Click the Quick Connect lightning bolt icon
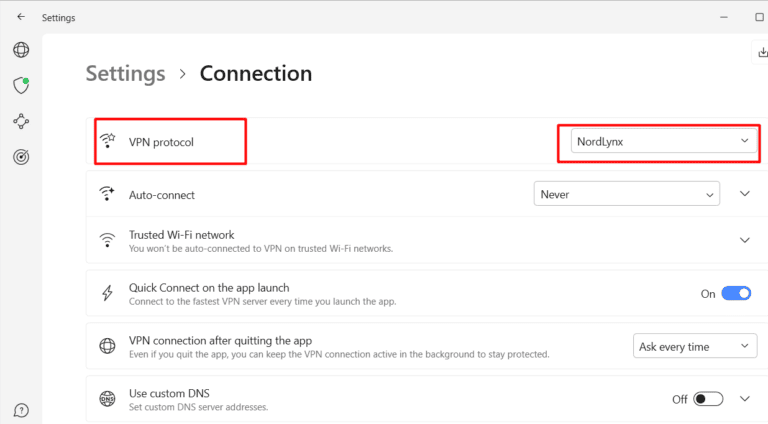Screen dimensions: 768x424 click(x=107, y=293)
